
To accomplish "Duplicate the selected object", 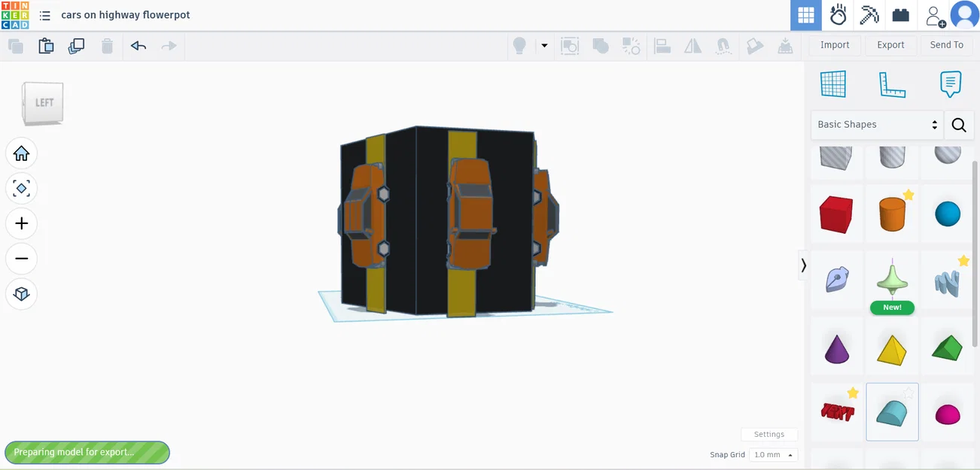I will (76, 46).
